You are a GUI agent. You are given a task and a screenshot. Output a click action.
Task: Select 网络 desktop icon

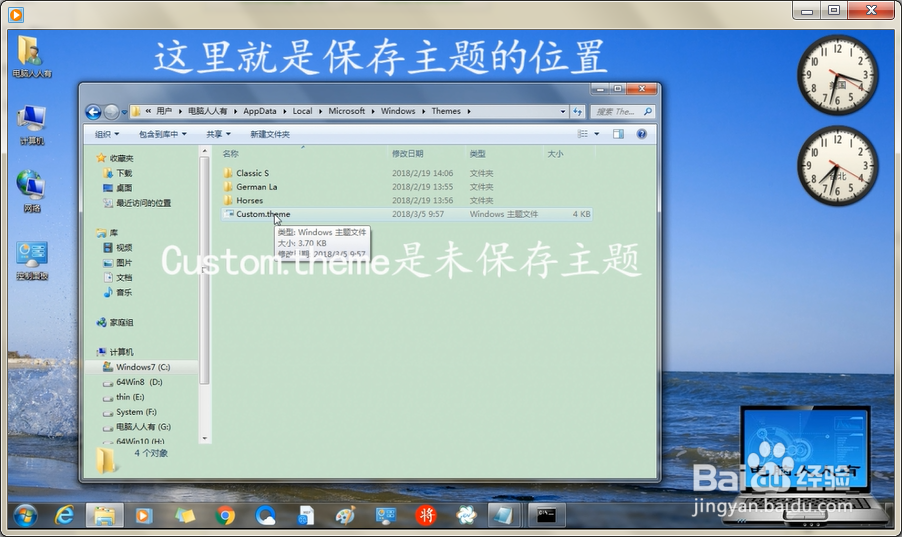tap(31, 192)
